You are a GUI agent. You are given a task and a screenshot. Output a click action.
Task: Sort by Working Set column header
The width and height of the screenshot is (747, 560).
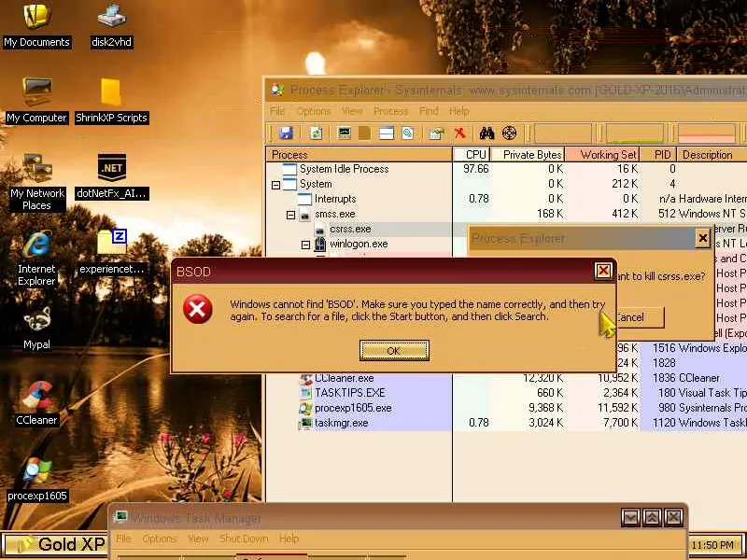click(x=602, y=154)
